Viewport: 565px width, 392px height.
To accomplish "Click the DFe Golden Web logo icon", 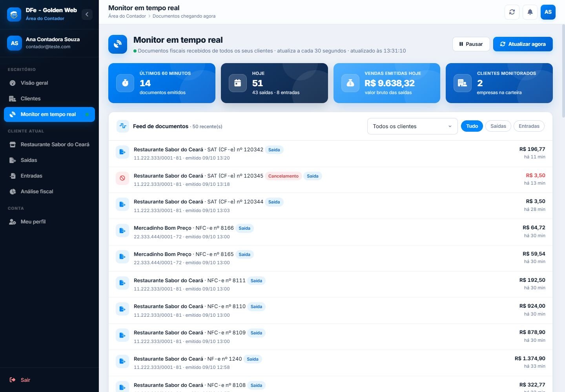I will 14,15.
